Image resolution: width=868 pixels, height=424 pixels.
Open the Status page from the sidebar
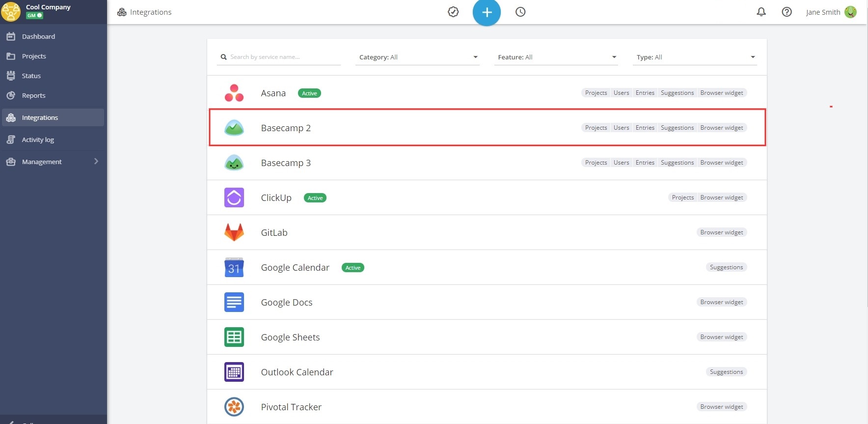pos(53,76)
